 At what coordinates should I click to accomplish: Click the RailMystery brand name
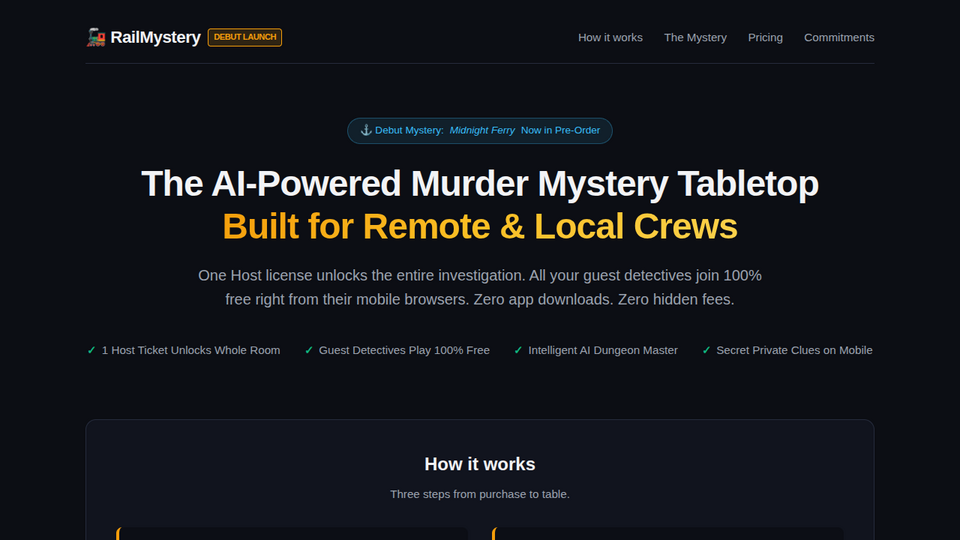tap(156, 37)
